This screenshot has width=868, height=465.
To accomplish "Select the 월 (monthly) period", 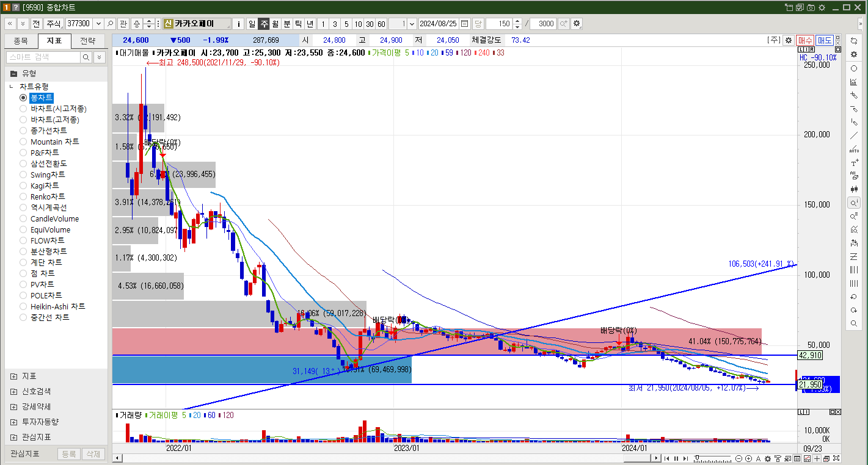I will pyautogui.click(x=275, y=24).
